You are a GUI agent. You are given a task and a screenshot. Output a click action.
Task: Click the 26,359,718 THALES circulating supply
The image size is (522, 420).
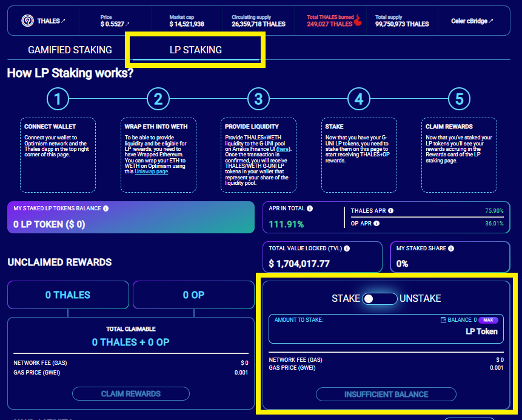click(258, 24)
